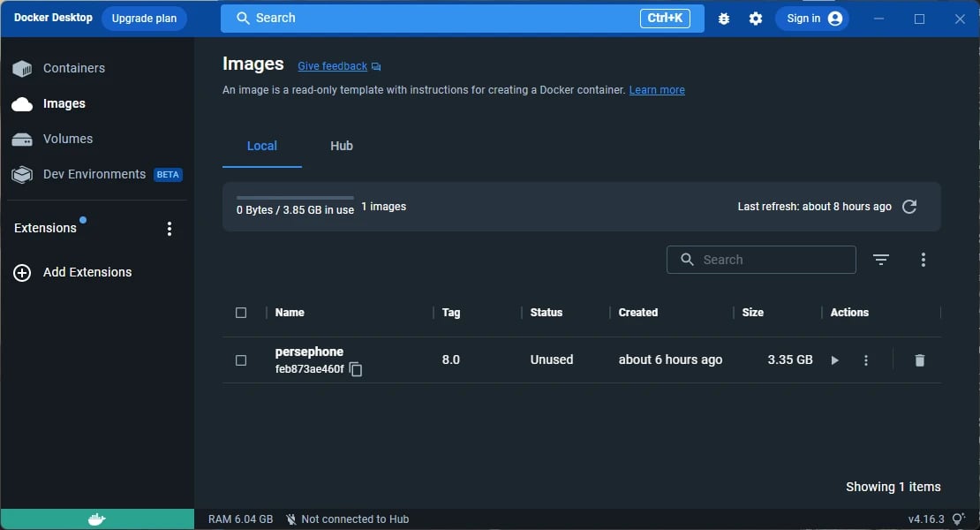Sort by the Created column header
The width and height of the screenshot is (980, 530).
click(x=637, y=313)
